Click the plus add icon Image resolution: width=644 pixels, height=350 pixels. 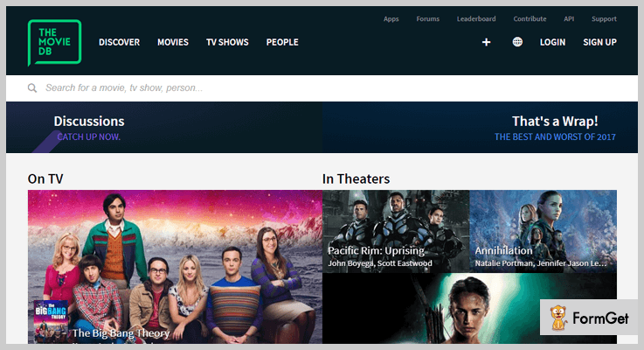click(x=487, y=42)
